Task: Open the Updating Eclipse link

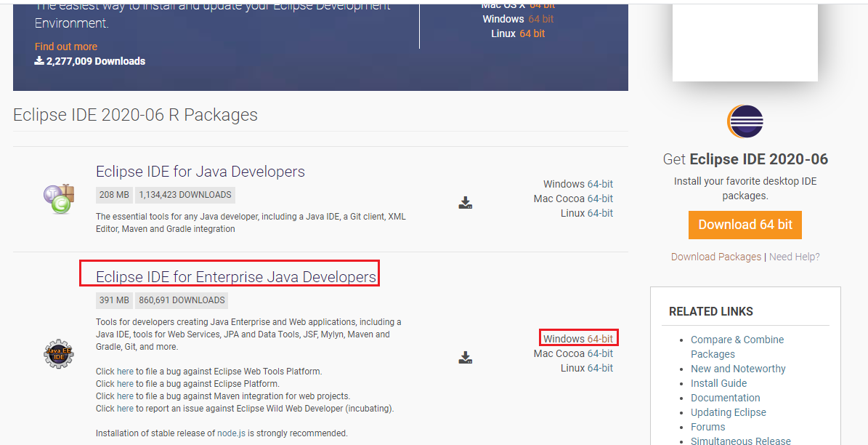Action: point(729,412)
